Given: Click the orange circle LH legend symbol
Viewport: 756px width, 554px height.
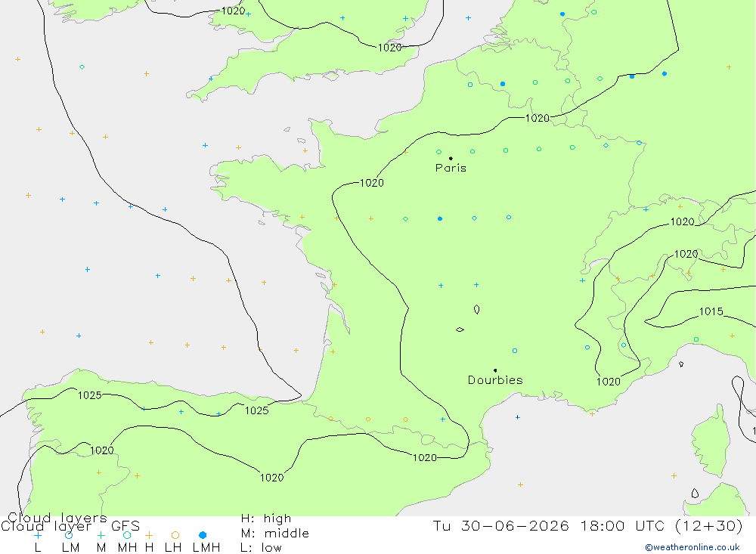Looking at the screenshot, I should point(175,535).
